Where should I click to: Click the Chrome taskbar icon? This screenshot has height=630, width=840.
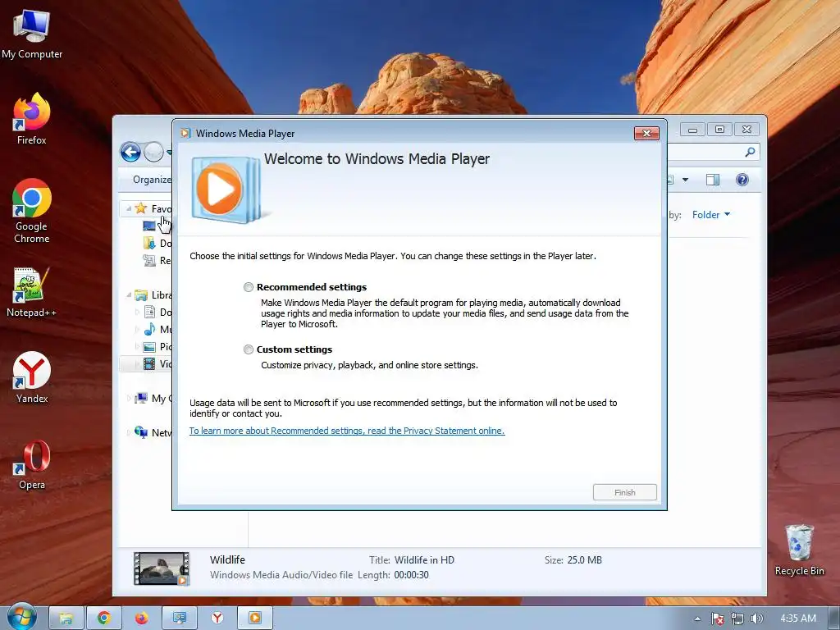pos(103,619)
